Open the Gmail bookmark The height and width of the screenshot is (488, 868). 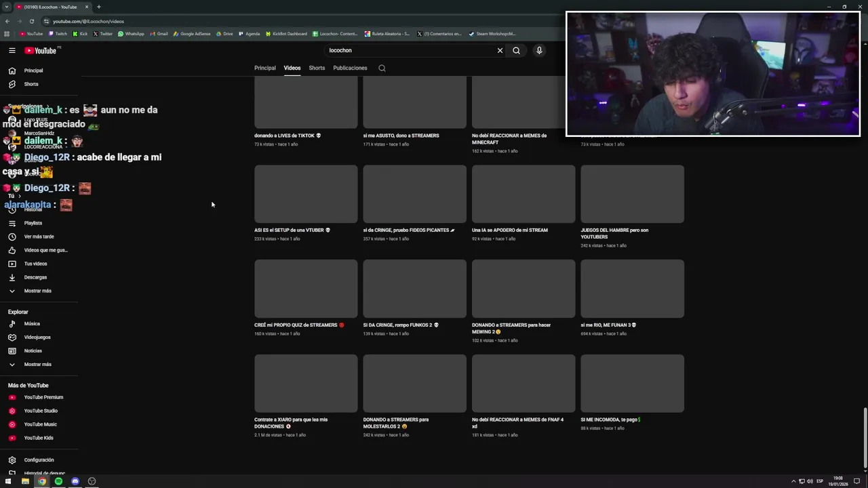coord(159,34)
